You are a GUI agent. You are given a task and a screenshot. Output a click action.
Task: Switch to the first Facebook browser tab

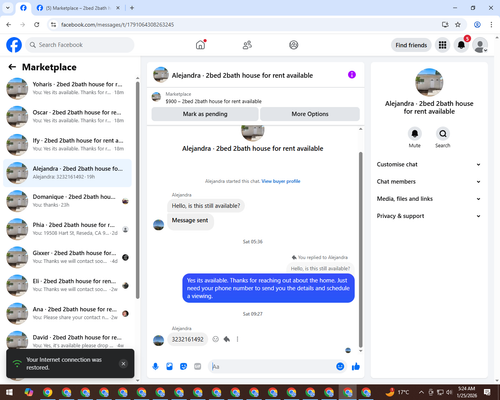[23, 8]
